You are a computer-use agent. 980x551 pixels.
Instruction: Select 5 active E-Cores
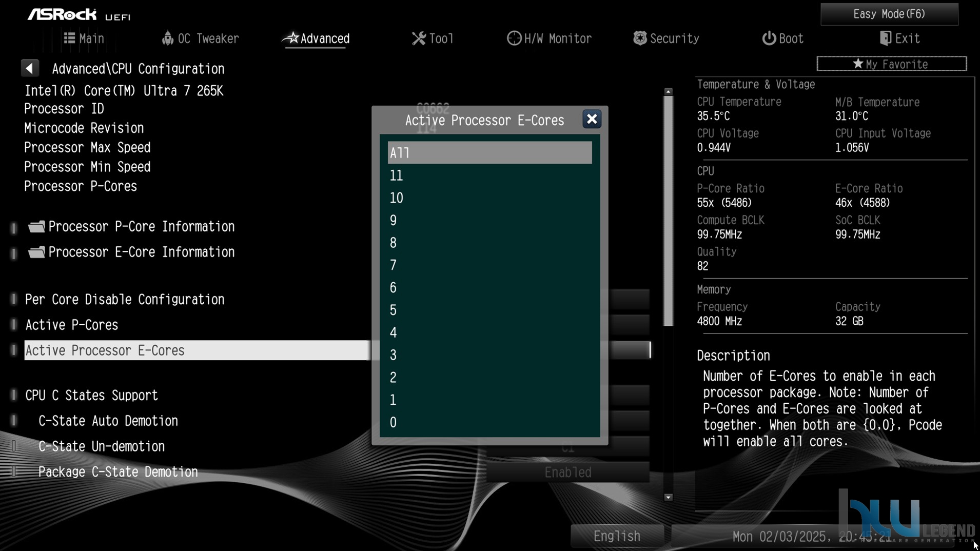pyautogui.click(x=489, y=310)
